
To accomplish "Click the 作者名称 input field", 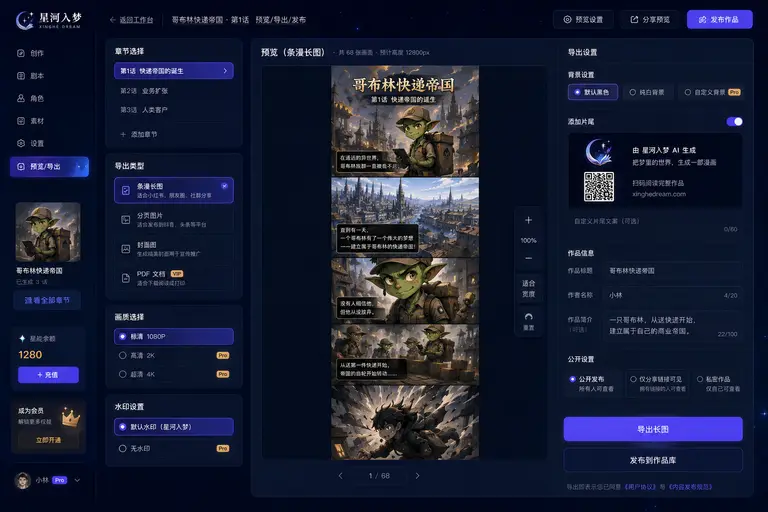I will [672, 295].
